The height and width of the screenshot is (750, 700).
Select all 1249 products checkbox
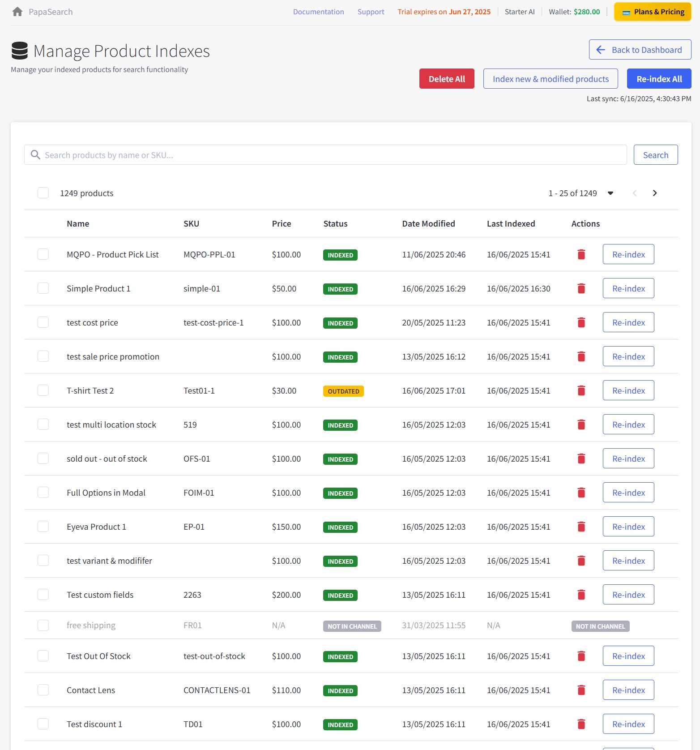[43, 193]
